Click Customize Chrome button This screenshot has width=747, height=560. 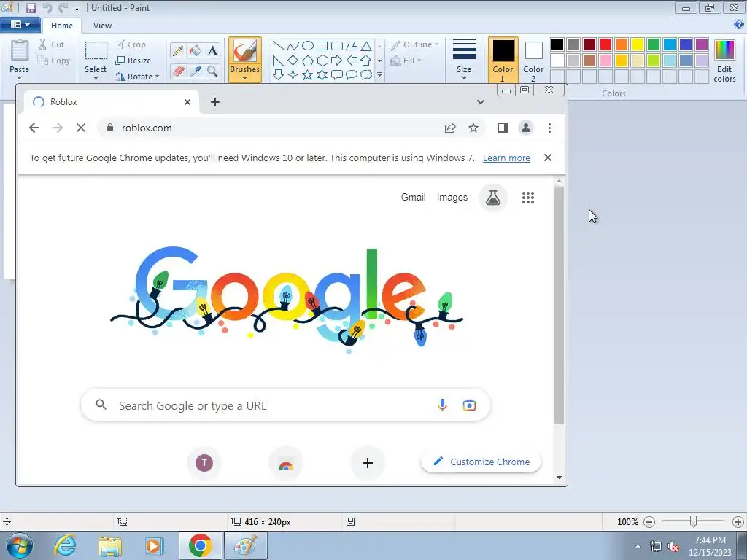pos(481,462)
